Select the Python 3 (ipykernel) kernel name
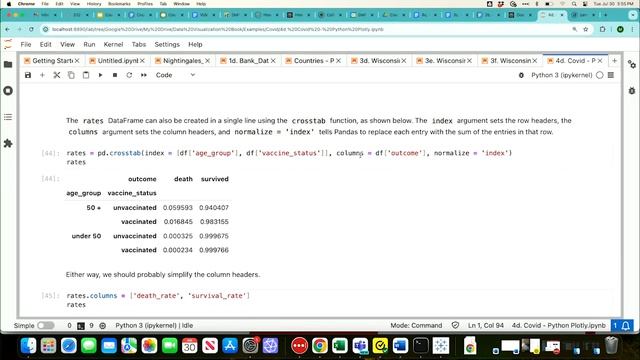640x360 pixels. pos(562,75)
